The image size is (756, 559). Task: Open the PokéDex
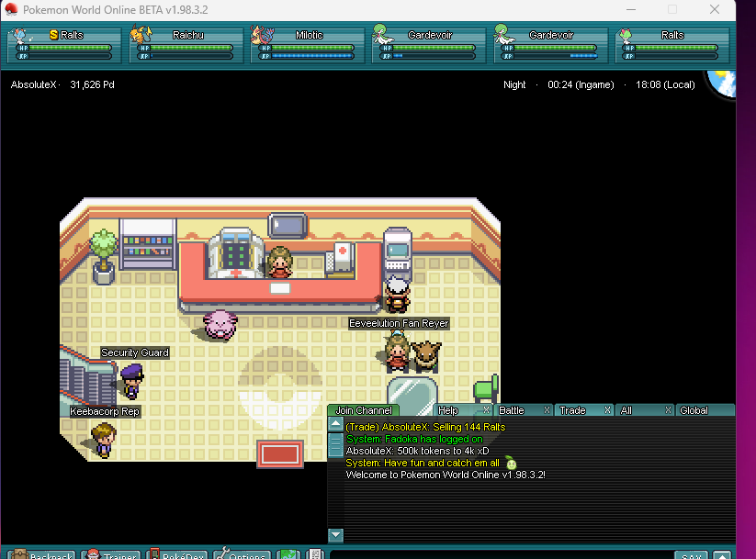[x=177, y=554]
